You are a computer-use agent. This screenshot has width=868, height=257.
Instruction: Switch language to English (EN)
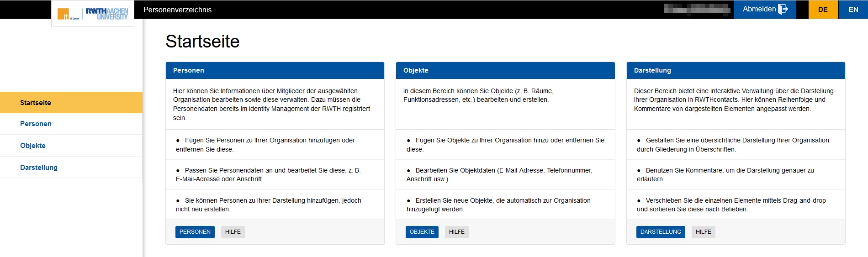[x=853, y=10]
